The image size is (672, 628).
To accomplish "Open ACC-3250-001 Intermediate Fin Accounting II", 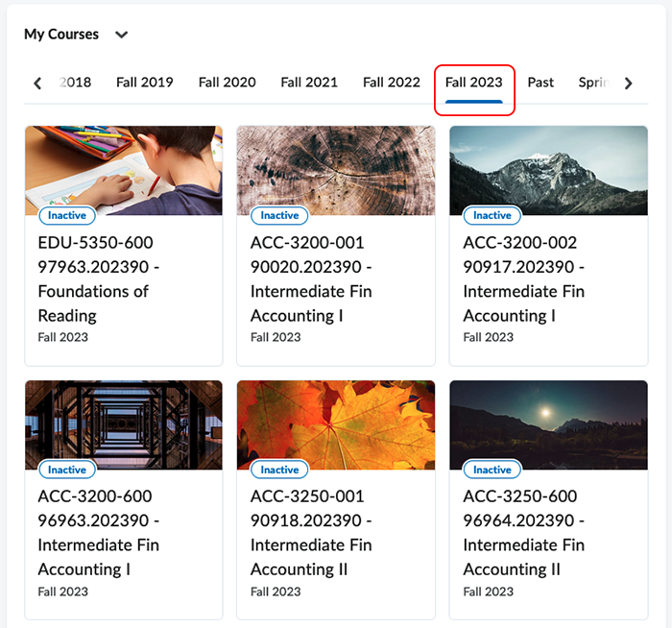I will coord(311,533).
